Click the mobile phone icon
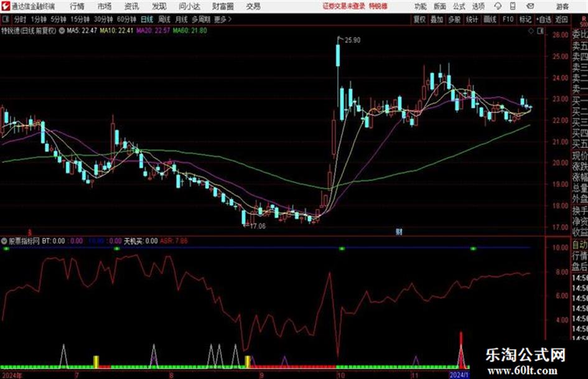Screen dimensions: 588x379 513,6
